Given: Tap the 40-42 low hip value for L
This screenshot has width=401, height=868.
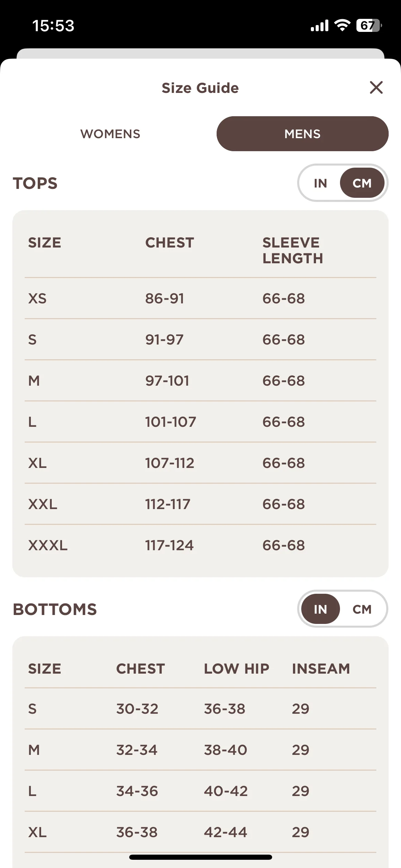Looking at the screenshot, I should pos(226,791).
